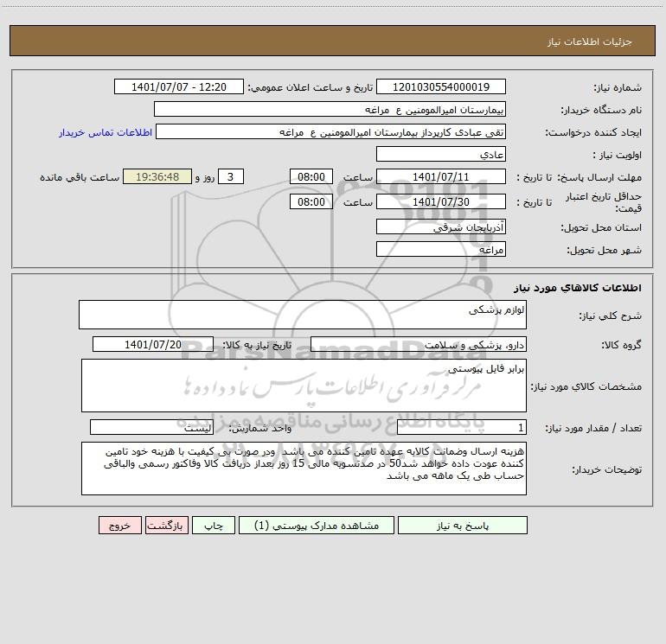Click goods group field دارو، پزشکی و سلامت
The width and height of the screenshot is (666, 644).
tap(419, 344)
